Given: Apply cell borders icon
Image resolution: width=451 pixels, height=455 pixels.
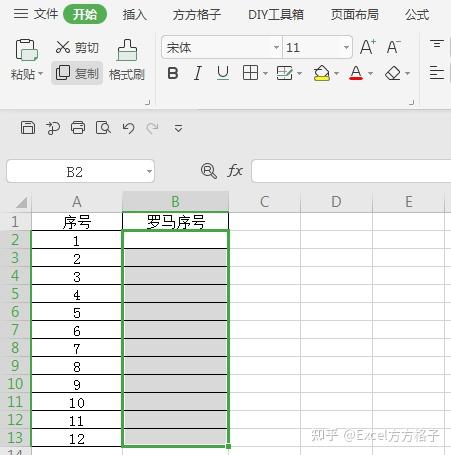Looking at the screenshot, I should tap(250, 73).
